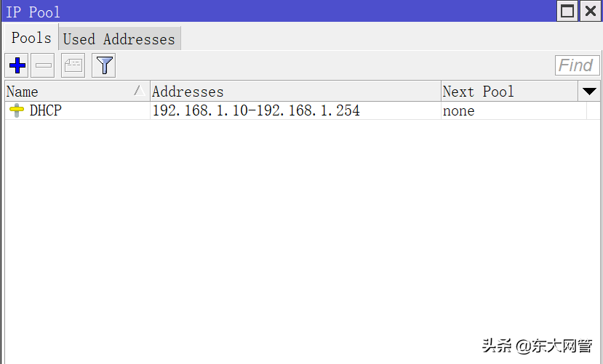Click the Next Pool column header
The height and width of the screenshot is (364, 603).
click(509, 92)
